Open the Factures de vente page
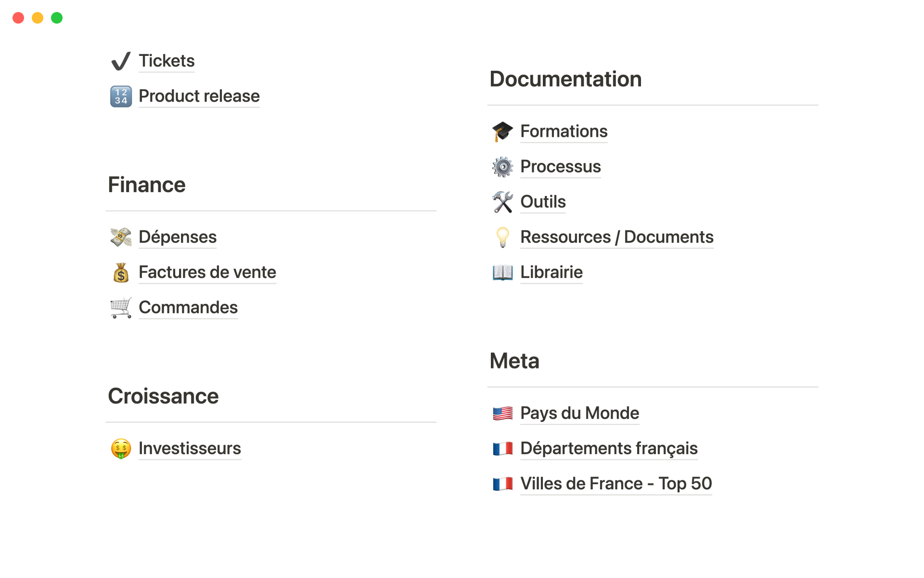This screenshot has height=578, width=924. point(207,273)
